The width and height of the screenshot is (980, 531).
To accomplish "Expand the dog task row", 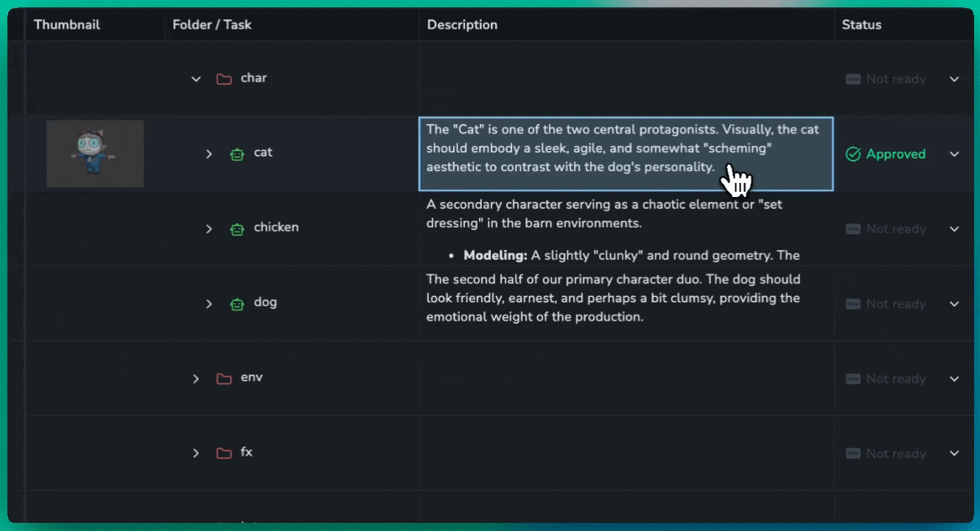I will 209,304.
